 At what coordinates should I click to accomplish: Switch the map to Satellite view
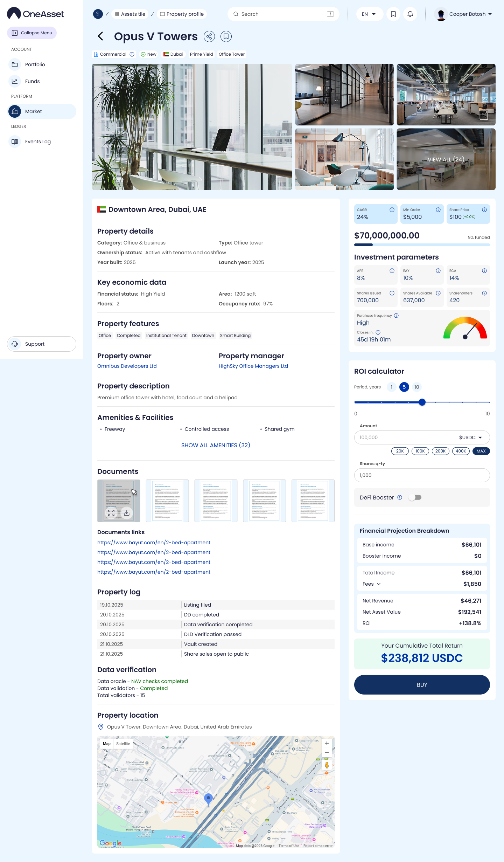123,744
